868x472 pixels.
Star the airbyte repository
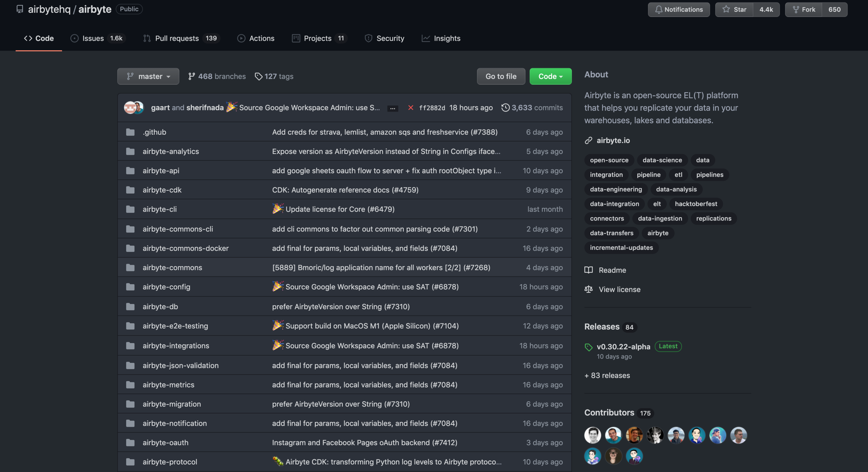point(734,9)
